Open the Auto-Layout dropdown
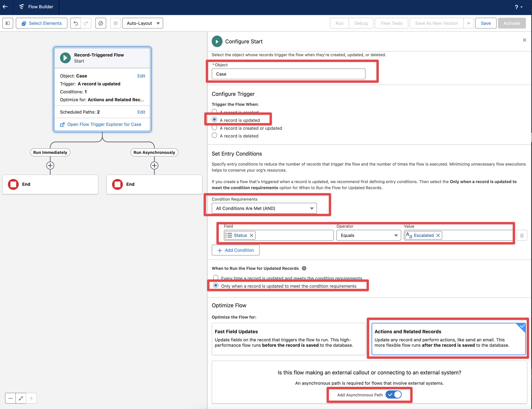 143,23
